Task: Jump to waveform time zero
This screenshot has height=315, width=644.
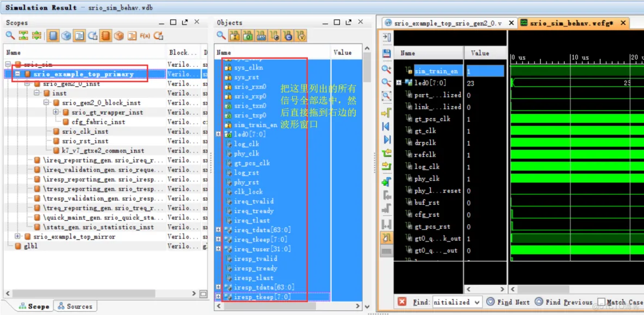Action: [x=387, y=126]
